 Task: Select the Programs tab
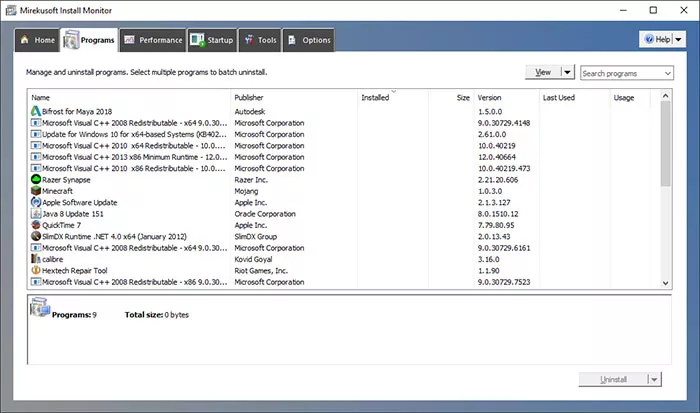[x=89, y=40]
